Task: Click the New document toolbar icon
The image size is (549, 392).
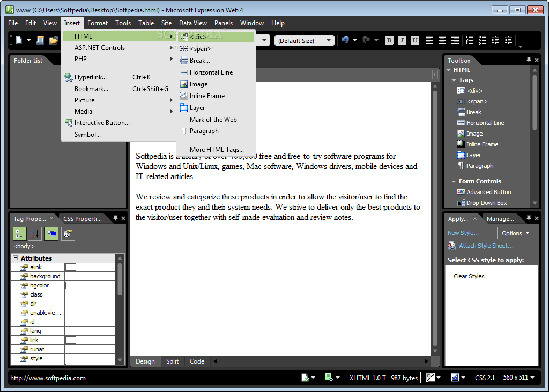Action: tap(19, 40)
